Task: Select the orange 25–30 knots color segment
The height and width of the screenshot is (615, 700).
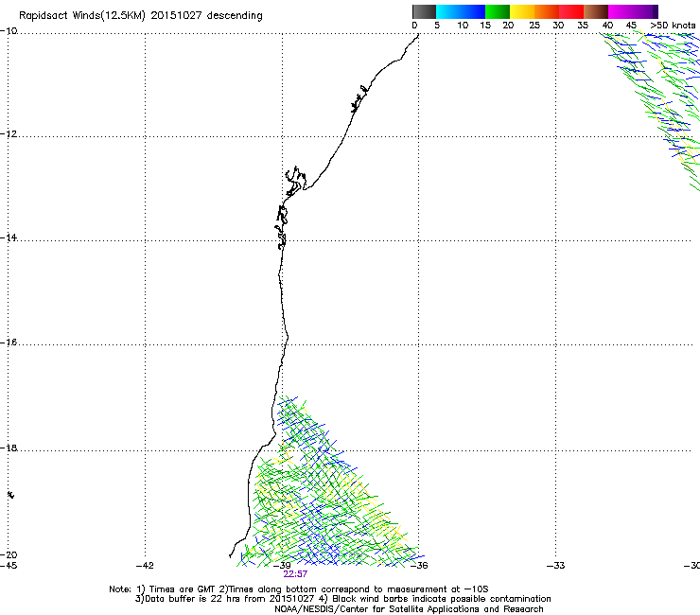Action: click(x=547, y=11)
